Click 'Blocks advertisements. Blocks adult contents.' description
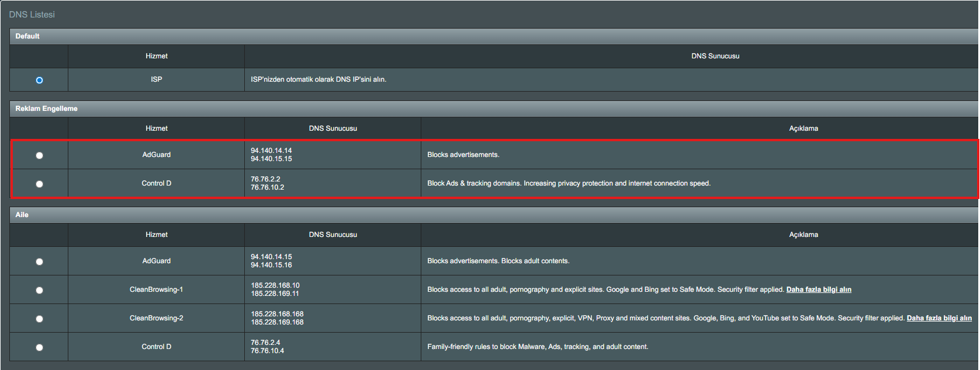Viewport: 980px width, 370px height. pos(498,261)
